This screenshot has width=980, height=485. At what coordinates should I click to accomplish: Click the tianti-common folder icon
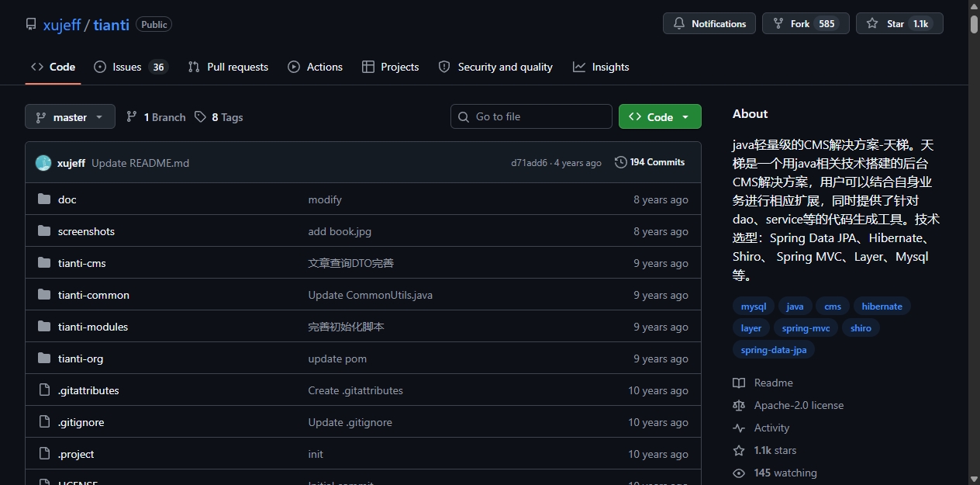click(x=44, y=295)
